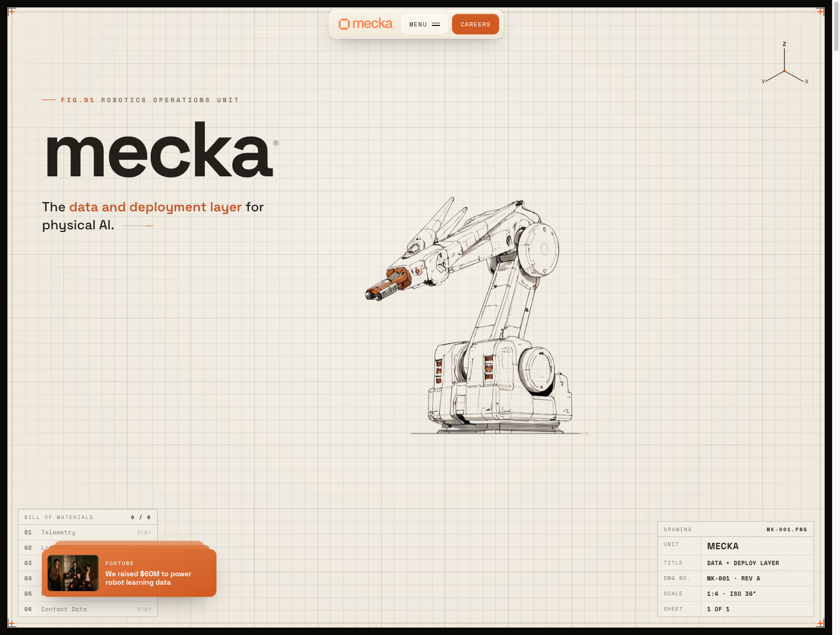Select the MECKA unit value
Screen dimensions: 840x635
[722, 546]
